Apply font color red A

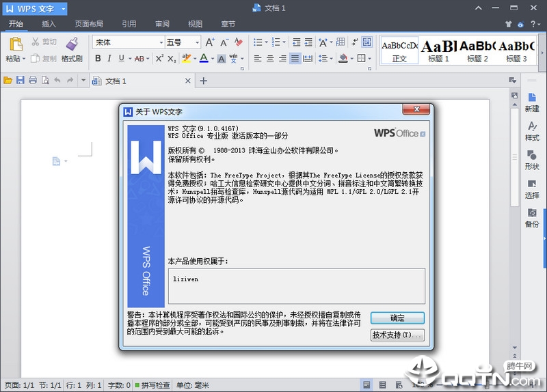[x=204, y=59]
